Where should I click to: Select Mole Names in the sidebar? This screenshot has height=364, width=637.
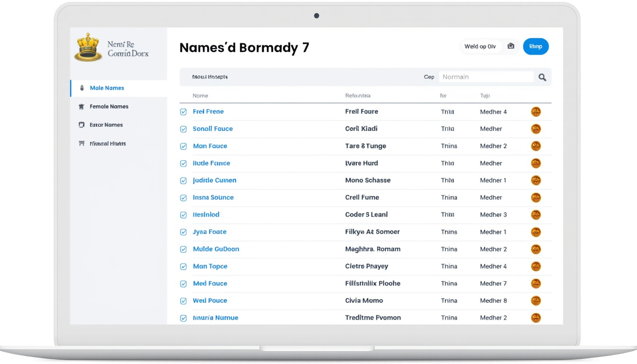pos(107,88)
